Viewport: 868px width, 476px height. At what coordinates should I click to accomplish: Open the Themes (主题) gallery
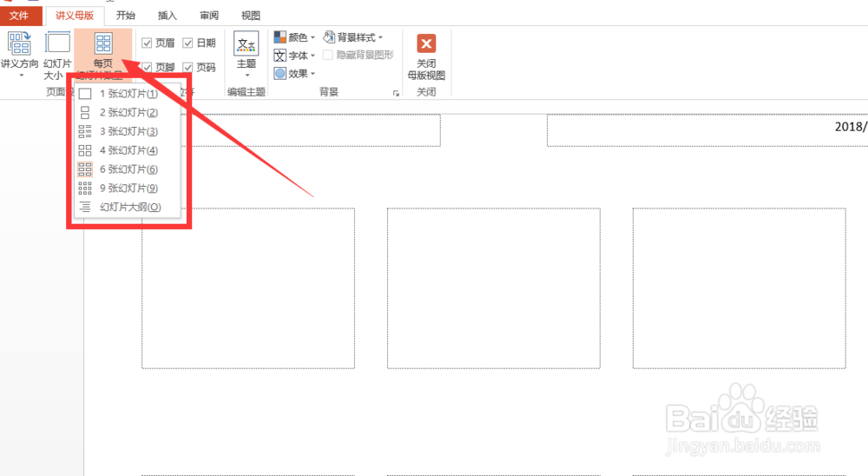click(x=247, y=55)
